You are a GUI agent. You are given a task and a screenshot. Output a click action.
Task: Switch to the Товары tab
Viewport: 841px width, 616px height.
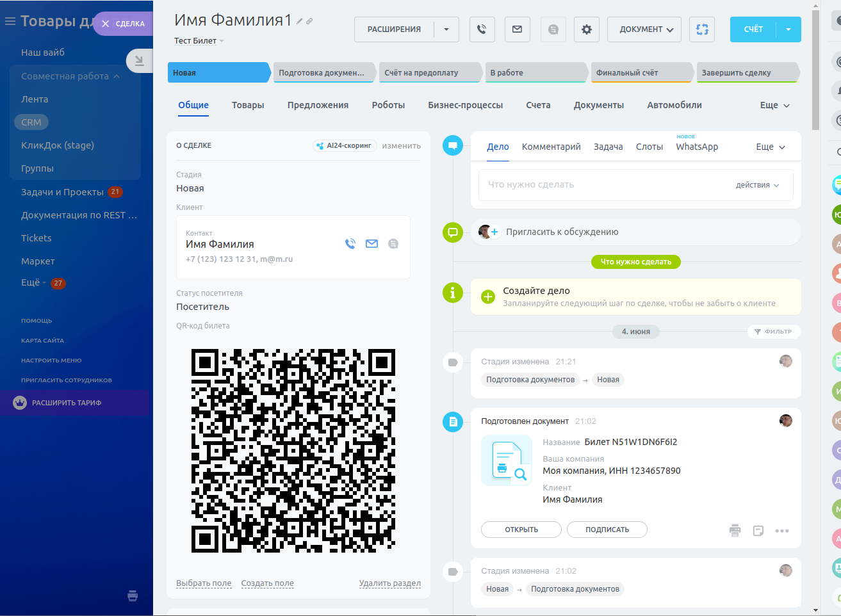248,105
